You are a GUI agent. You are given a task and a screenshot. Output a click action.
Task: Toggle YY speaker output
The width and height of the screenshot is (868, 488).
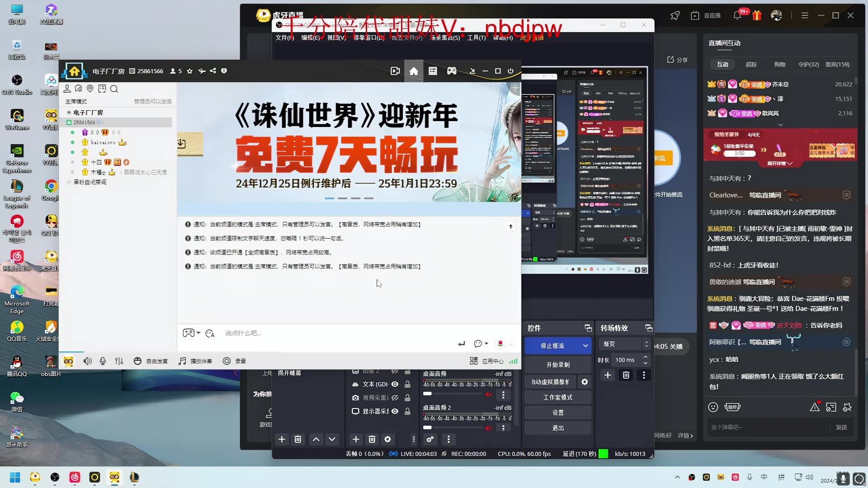tap(87, 361)
